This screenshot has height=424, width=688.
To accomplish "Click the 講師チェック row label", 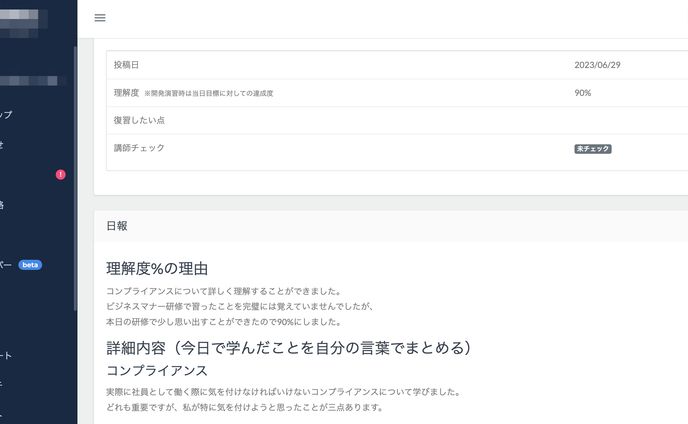I will click(x=139, y=148).
